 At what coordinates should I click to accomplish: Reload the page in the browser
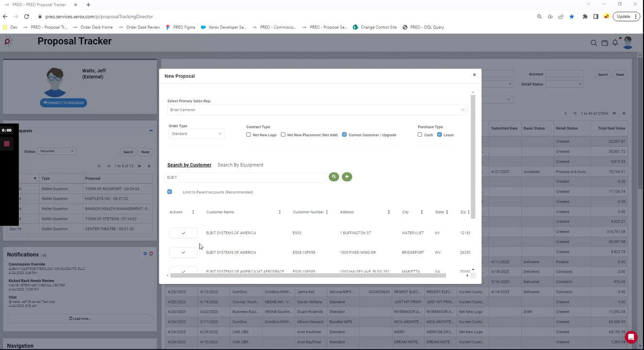click(26, 17)
